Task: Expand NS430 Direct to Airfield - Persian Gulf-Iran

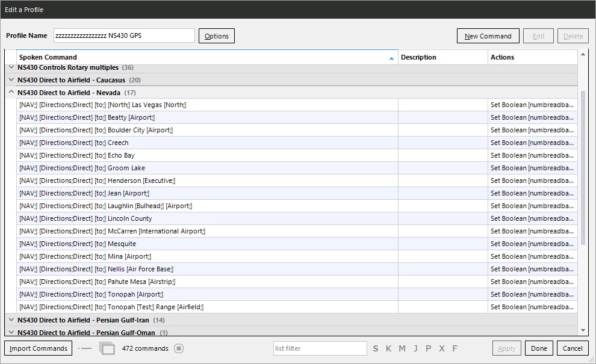Action: pos(11,320)
